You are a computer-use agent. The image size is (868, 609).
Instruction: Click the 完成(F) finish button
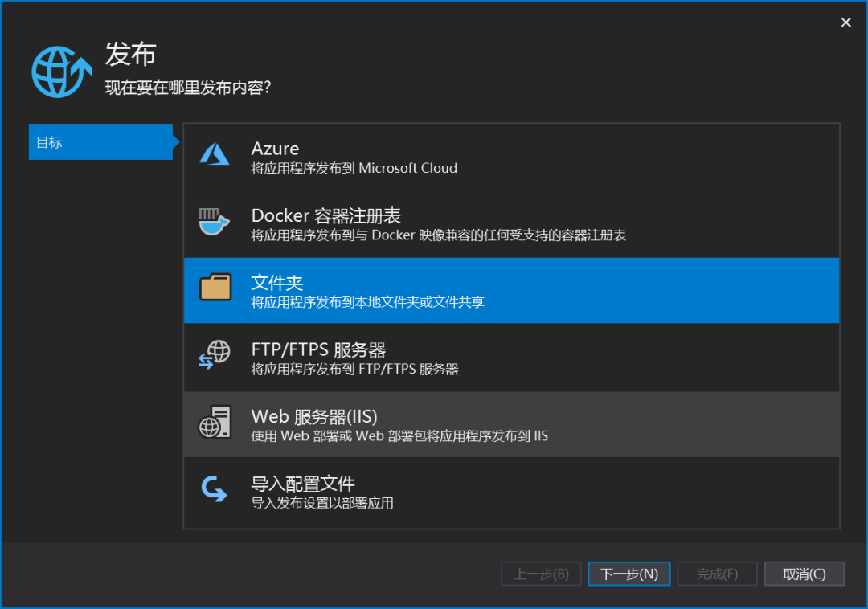tap(717, 574)
